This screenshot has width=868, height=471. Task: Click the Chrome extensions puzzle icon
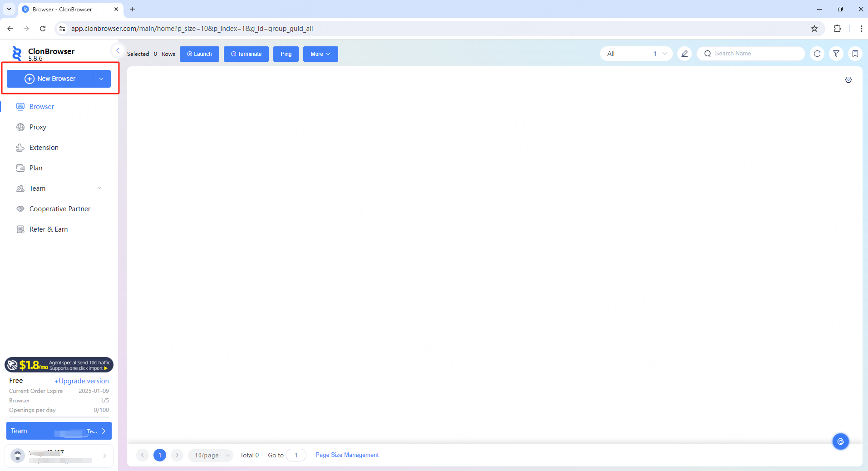pos(837,29)
